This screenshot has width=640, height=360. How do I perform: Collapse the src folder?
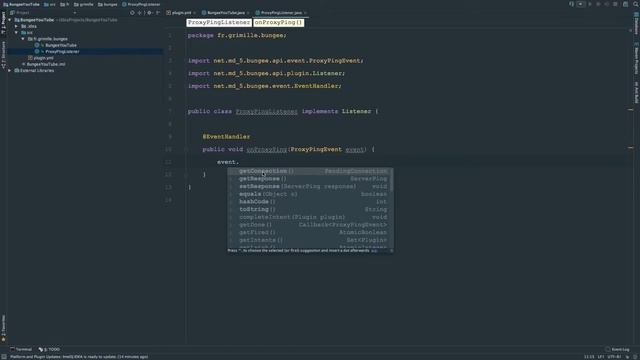(16, 33)
